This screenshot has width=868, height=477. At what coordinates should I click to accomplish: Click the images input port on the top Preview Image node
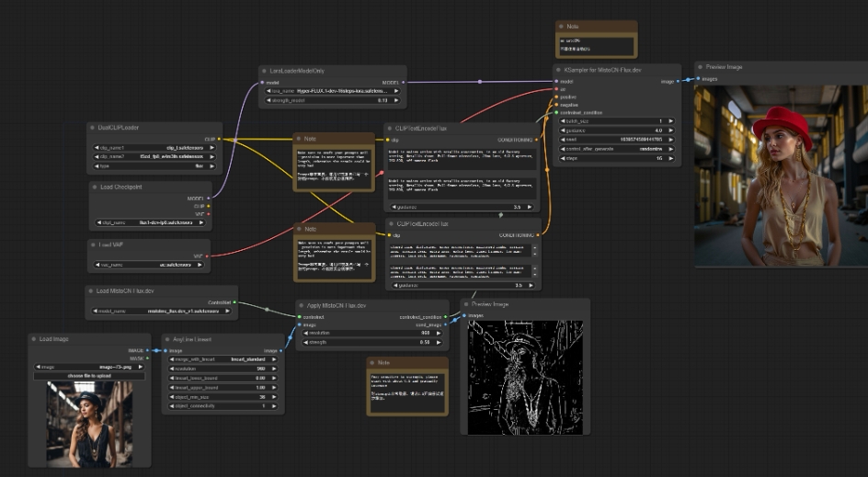(x=698, y=79)
